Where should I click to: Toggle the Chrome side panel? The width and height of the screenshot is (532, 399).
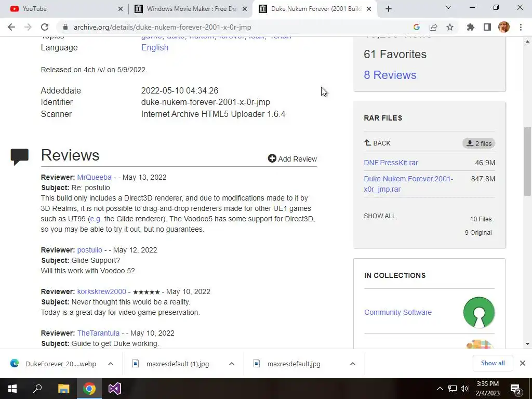(x=487, y=27)
